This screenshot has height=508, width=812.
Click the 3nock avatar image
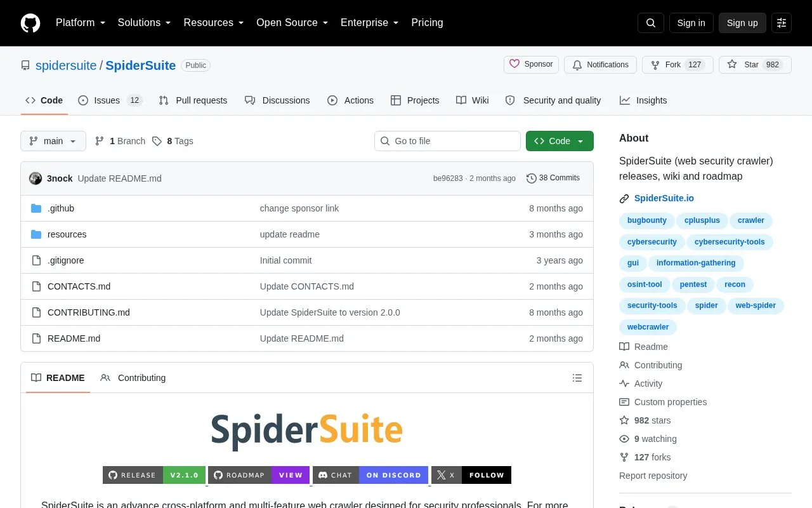pyautogui.click(x=36, y=178)
